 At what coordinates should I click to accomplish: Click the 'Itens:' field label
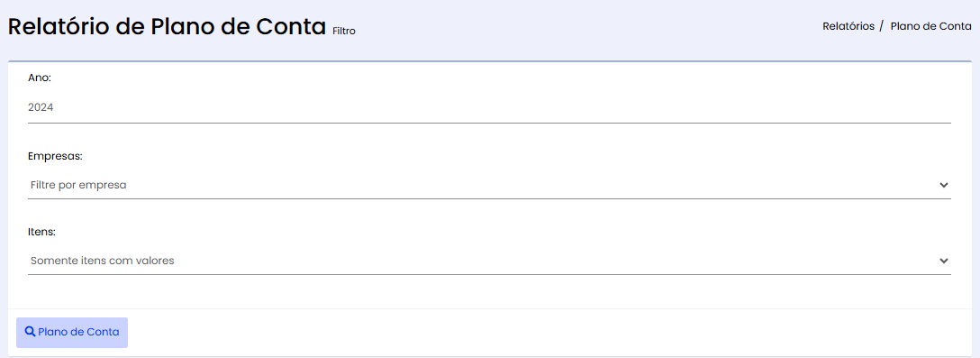click(x=41, y=232)
